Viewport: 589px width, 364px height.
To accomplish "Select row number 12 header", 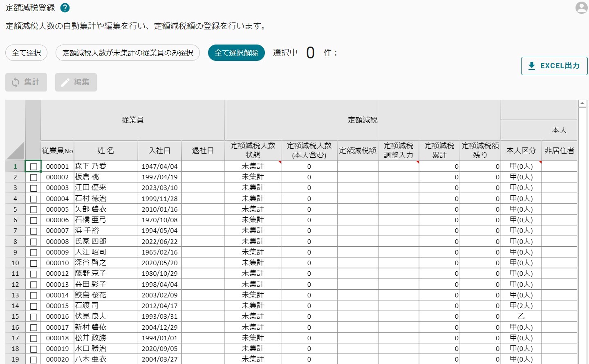I will click(x=16, y=284).
